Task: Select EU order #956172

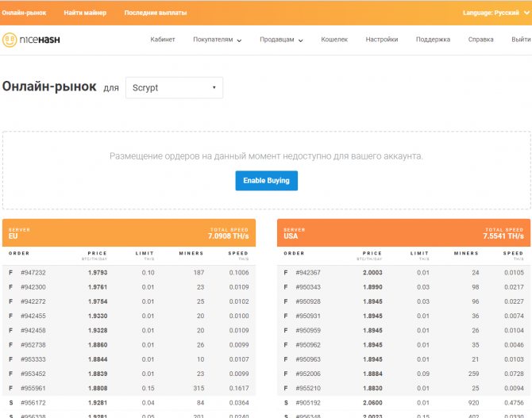Action: 129,403
